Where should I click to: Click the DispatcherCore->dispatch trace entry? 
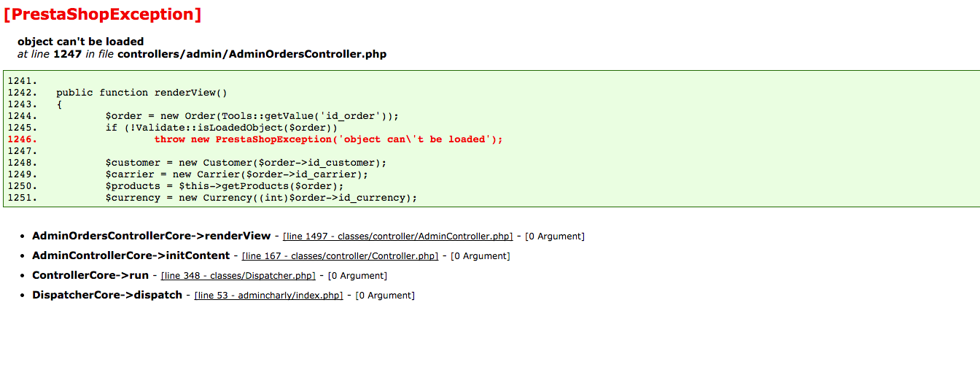point(107,295)
